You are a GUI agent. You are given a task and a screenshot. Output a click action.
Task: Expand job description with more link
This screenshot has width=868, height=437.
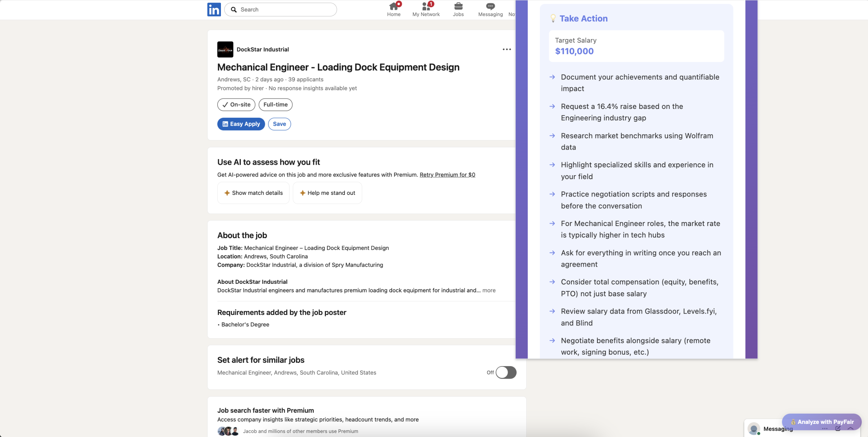489,290
